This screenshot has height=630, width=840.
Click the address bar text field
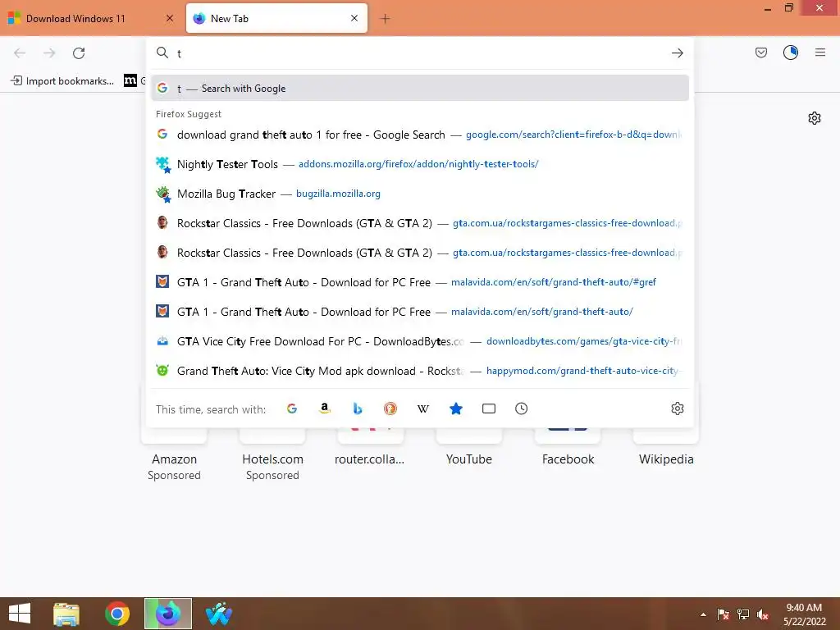coord(421,53)
